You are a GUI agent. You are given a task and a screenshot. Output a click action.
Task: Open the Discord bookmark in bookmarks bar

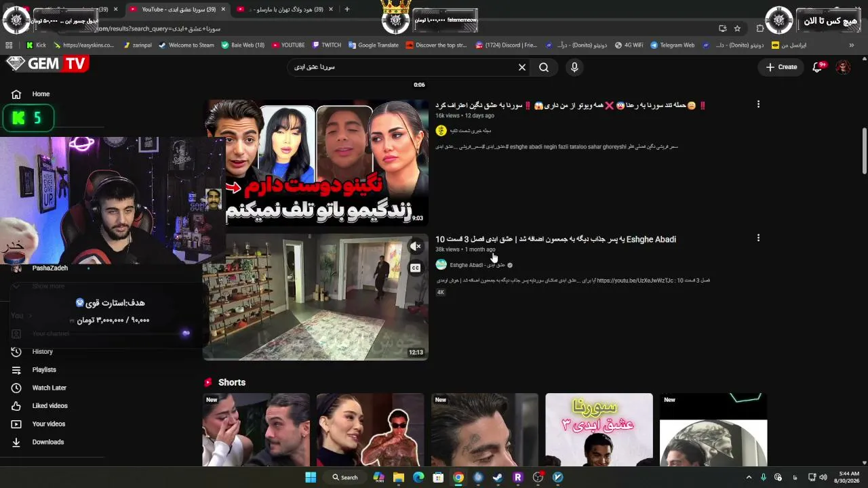[507, 45]
